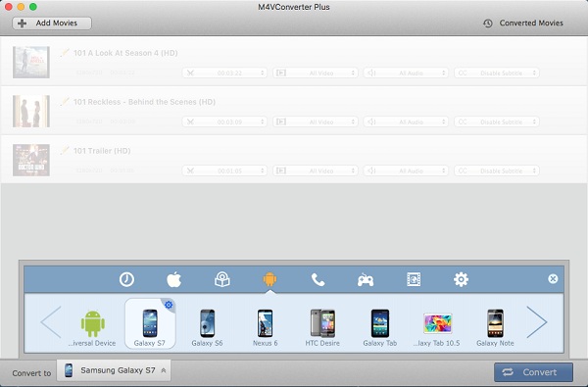Image resolution: width=588 pixels, height=387 pixels.
Task: Open All Video dropdown for 101 Trailer
Action: tap(316, 170)
